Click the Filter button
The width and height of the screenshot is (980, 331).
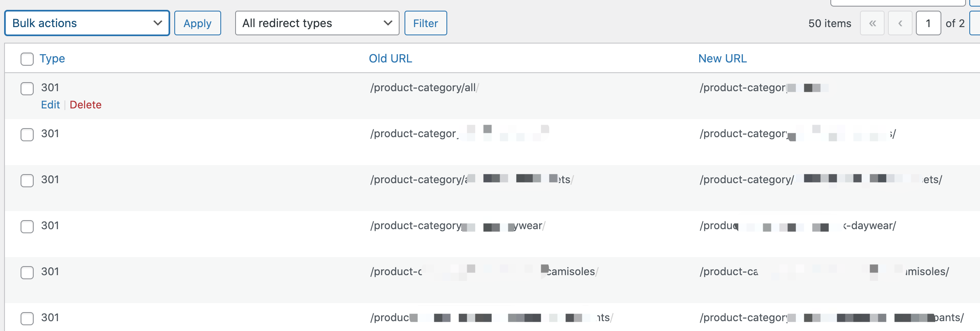pos(425,23)
